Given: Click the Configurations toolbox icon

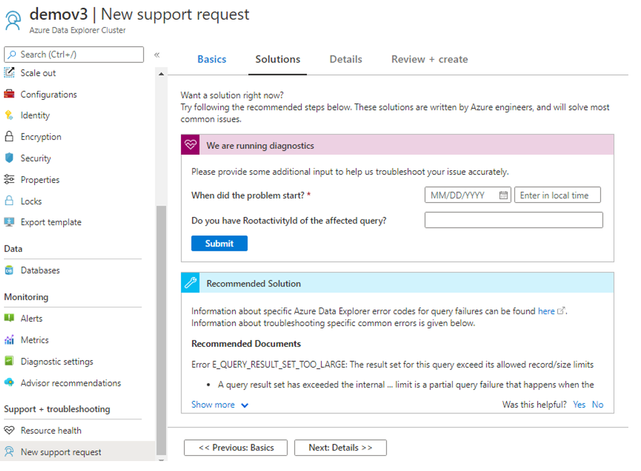Looking at the screenshot, I should 9,94.
